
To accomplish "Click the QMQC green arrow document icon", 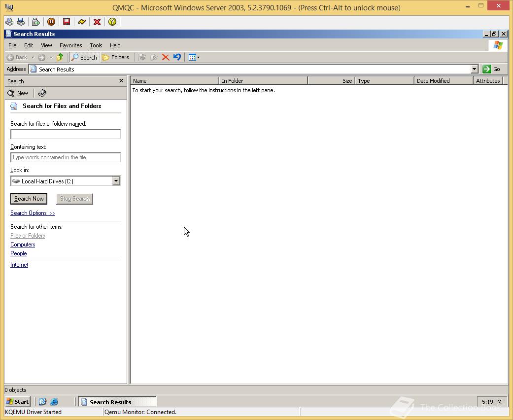I will pos(35,22).
